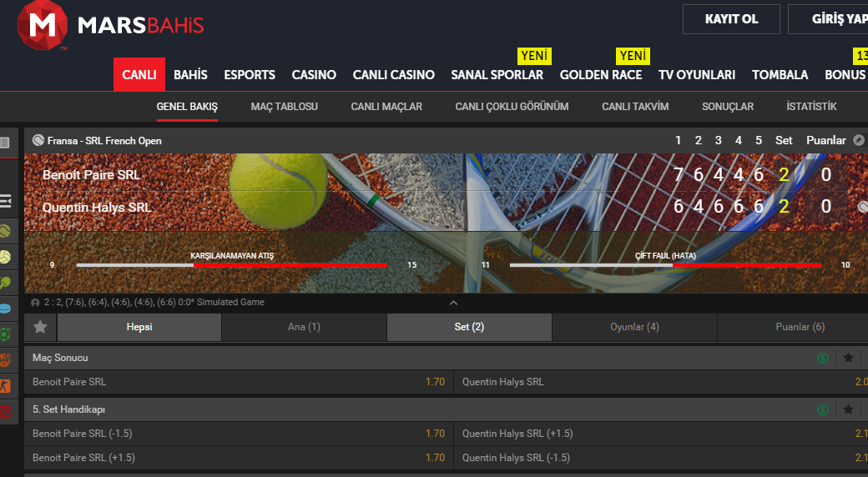Open the Dota 2 sidebar icon

coord(6,411)
